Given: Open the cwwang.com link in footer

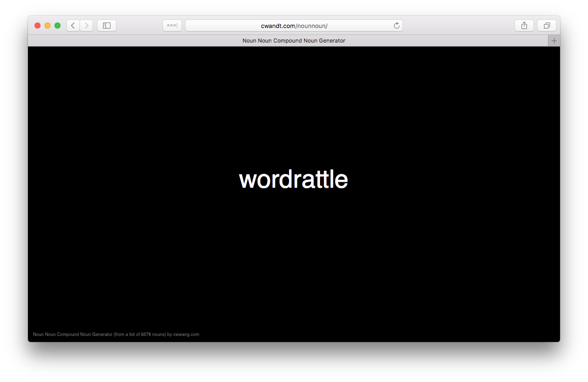Looking at the screenshot, I should pyautogui.click(x=186, y=334).
